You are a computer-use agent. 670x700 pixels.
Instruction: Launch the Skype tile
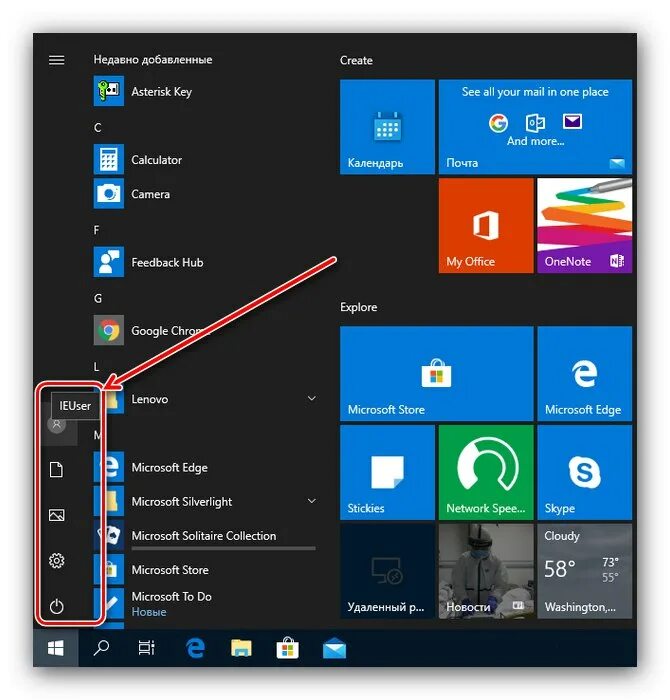pos(585,472)
